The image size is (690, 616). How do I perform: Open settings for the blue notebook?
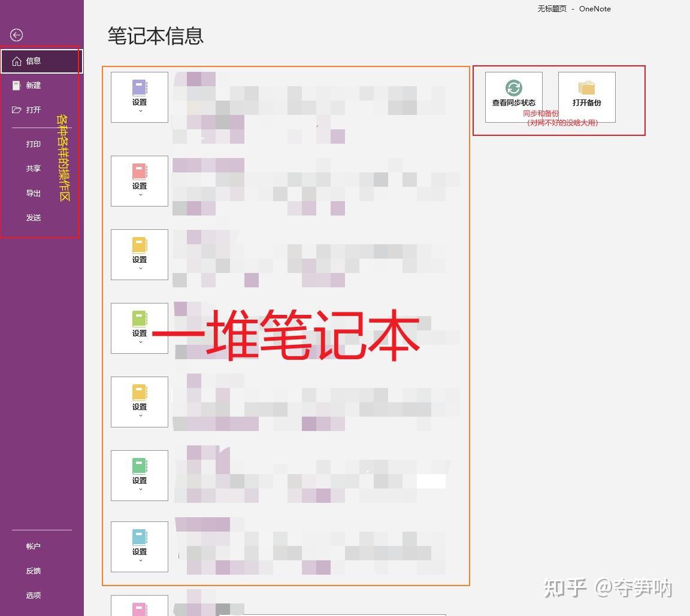click(140, 547)
